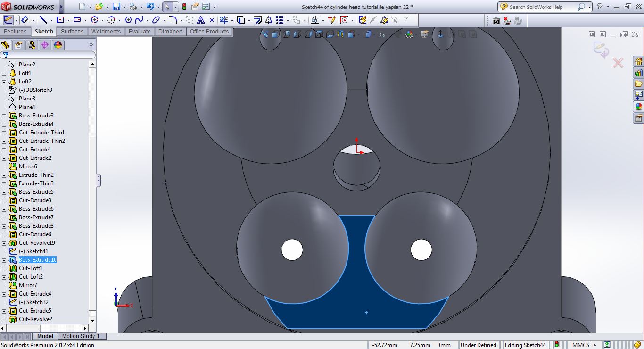This screenshot has width=644, height=349.
Task: Expand the FeatureManager panel chevron
Action: coord(91,44)
